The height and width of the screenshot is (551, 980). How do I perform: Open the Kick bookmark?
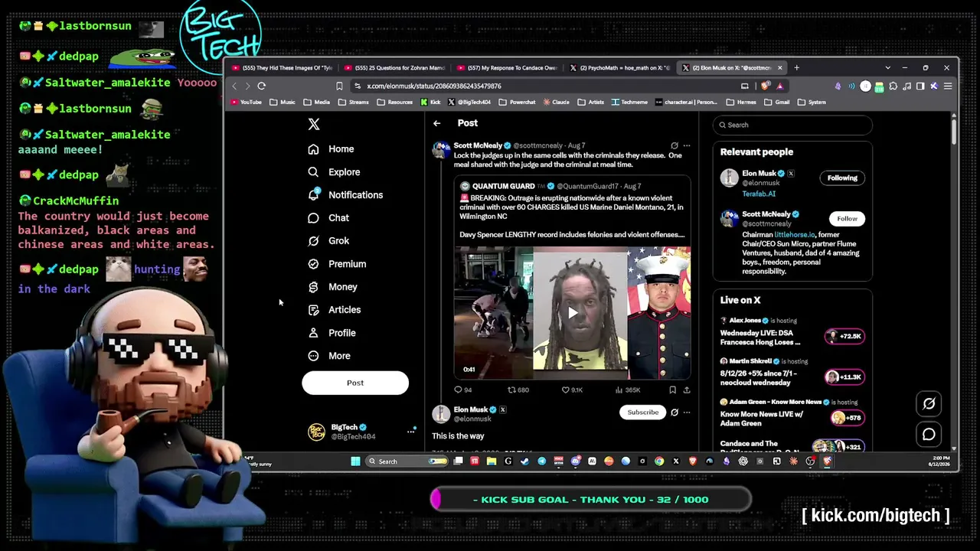tap(430, 102)
